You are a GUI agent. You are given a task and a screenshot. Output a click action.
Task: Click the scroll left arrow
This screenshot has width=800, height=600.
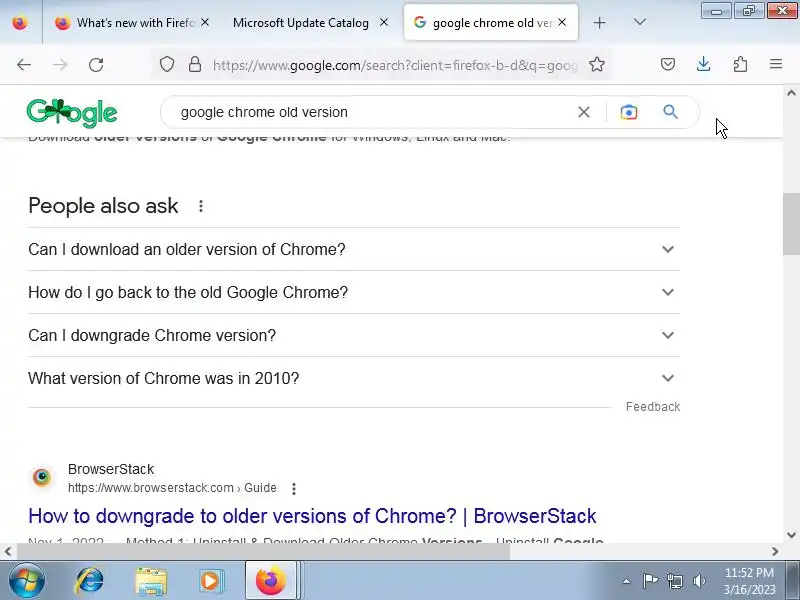pos(8,552)
